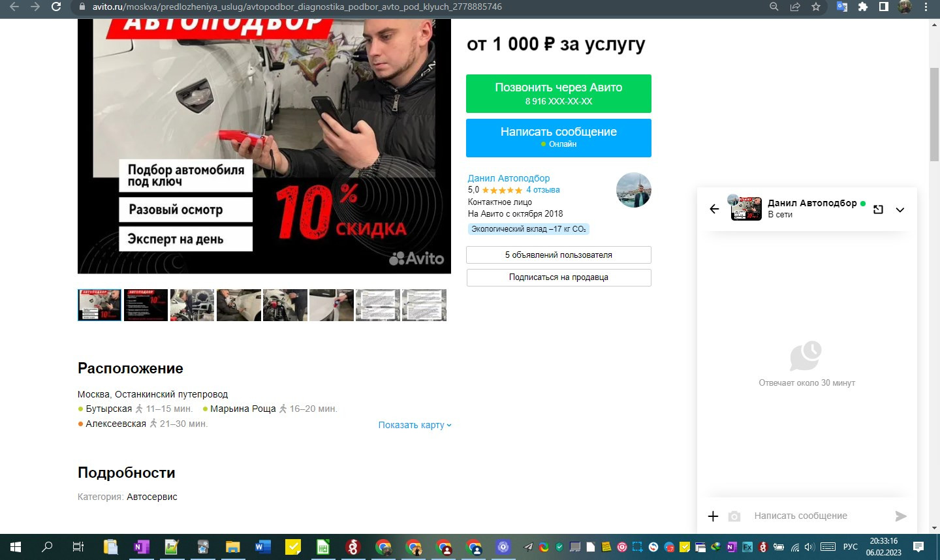The width and height of the screenshot is (940, 560).
Task: Select third gallery thumbnail
Action: [x=192, y=305]
